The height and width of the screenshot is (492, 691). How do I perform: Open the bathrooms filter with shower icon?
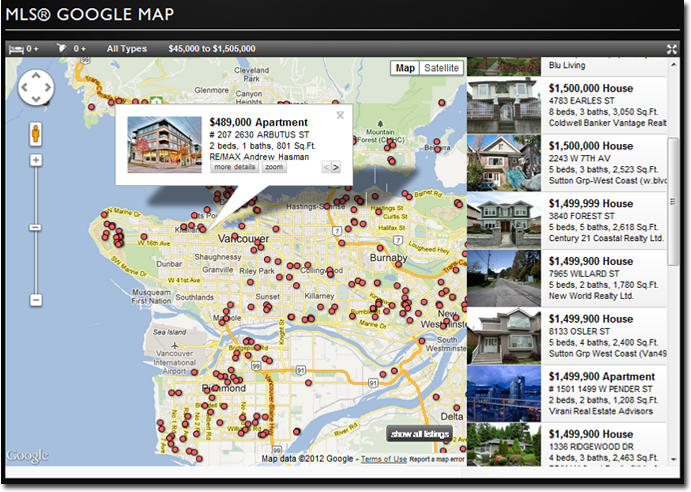click(71, 48)
